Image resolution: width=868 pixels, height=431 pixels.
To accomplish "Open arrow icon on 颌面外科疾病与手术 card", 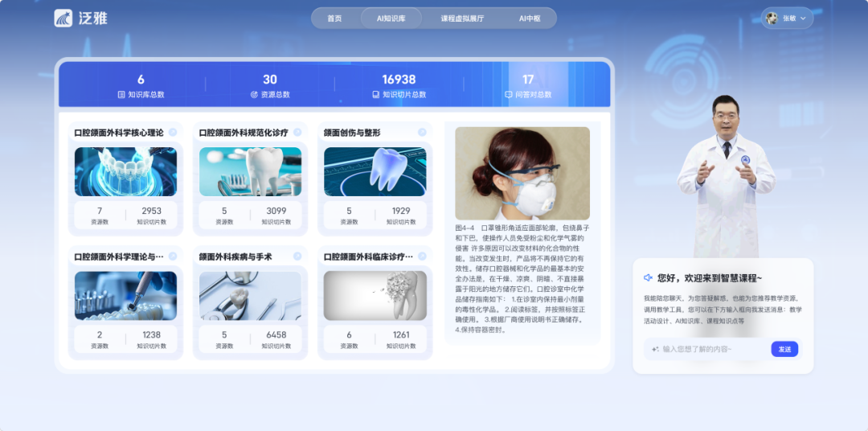I will pos(297,256).
